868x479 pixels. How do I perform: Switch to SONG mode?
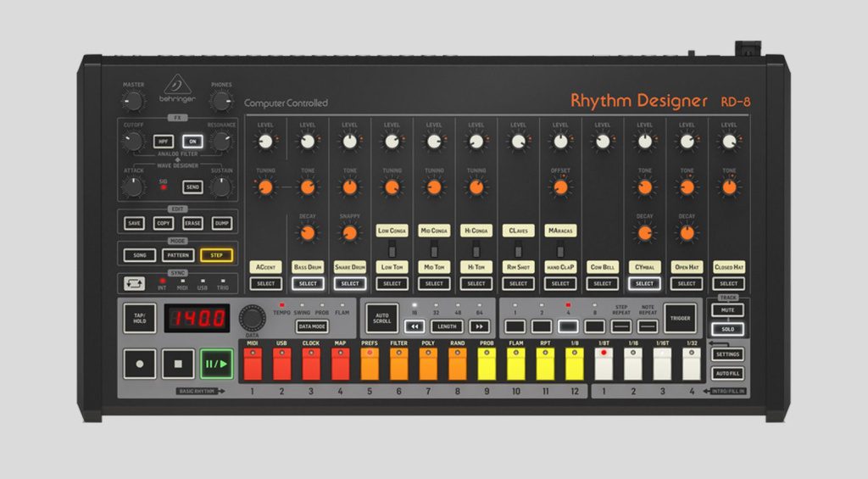tap(140, 255)
